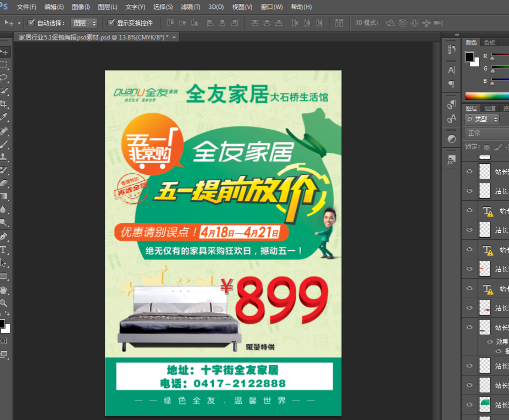Image resolution: width=509 pixels, height=420 pixels.
Task: Select the Rectangular Marquee tool
Action: 3,65
